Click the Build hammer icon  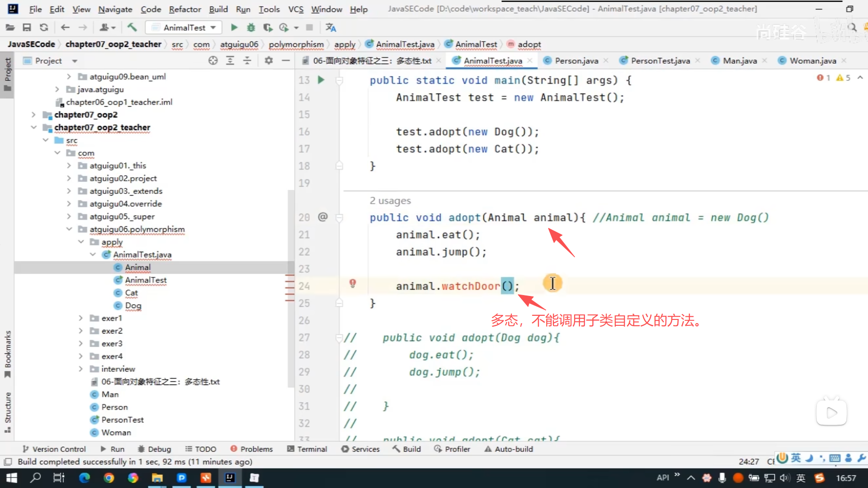pos(132,28)
